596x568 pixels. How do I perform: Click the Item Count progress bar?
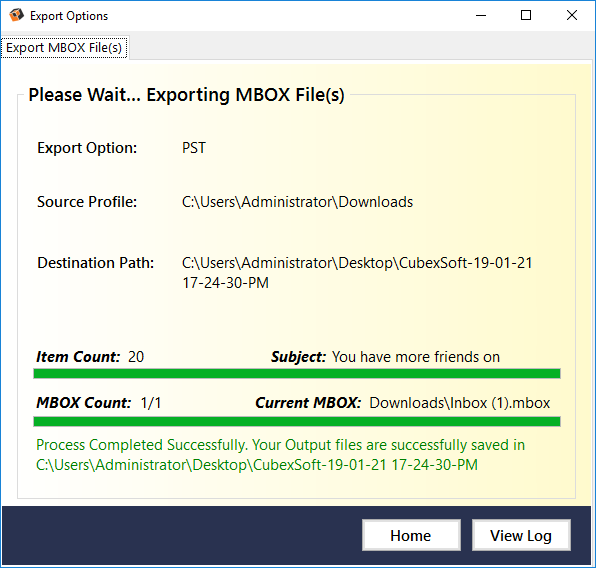(x=297, y=373)
